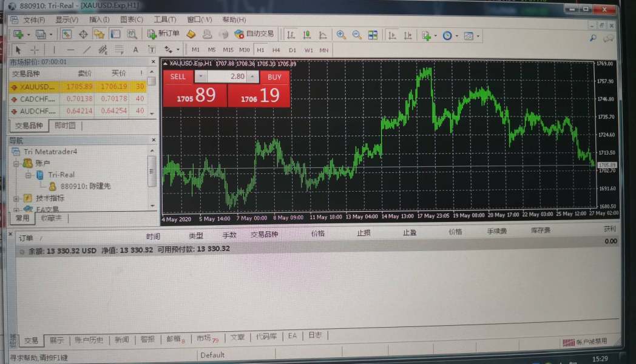Open the 账户历史 account history tab
The height and width of the screenshot is (364, 636).
(x=89, y=340)
